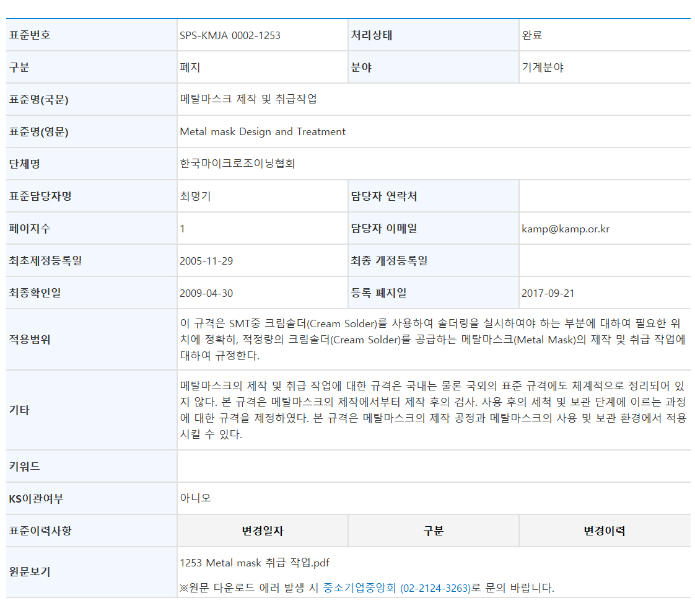Click the empty 키워드 field cell

432,466
